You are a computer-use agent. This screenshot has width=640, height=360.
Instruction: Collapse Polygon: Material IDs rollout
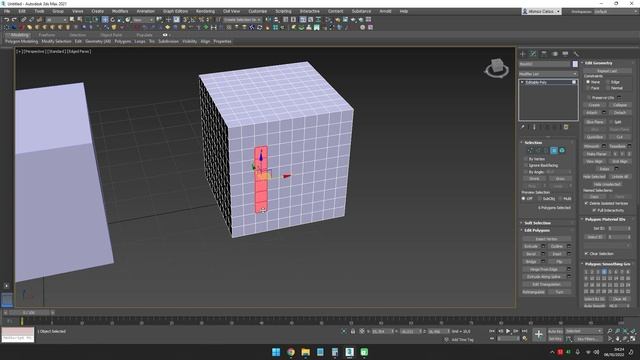[605, 219]
